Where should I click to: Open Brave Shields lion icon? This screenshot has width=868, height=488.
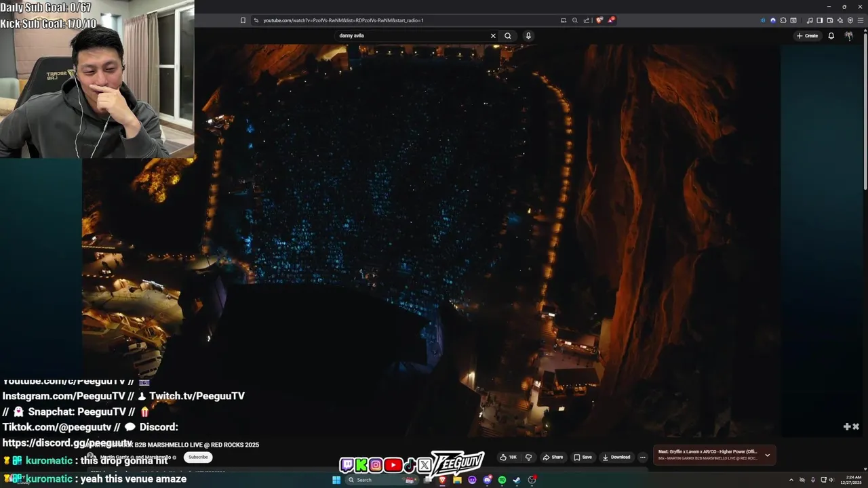point(599,20)
